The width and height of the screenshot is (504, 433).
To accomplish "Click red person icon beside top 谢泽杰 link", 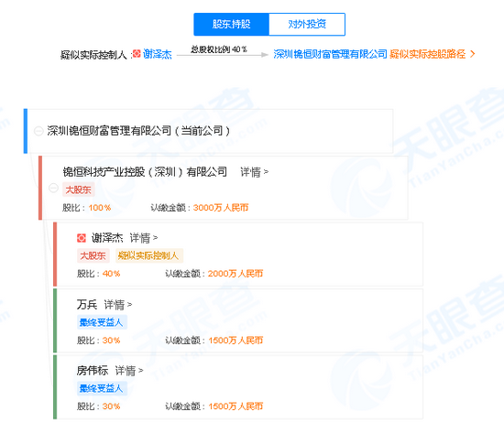I will [x=137, y=54].
